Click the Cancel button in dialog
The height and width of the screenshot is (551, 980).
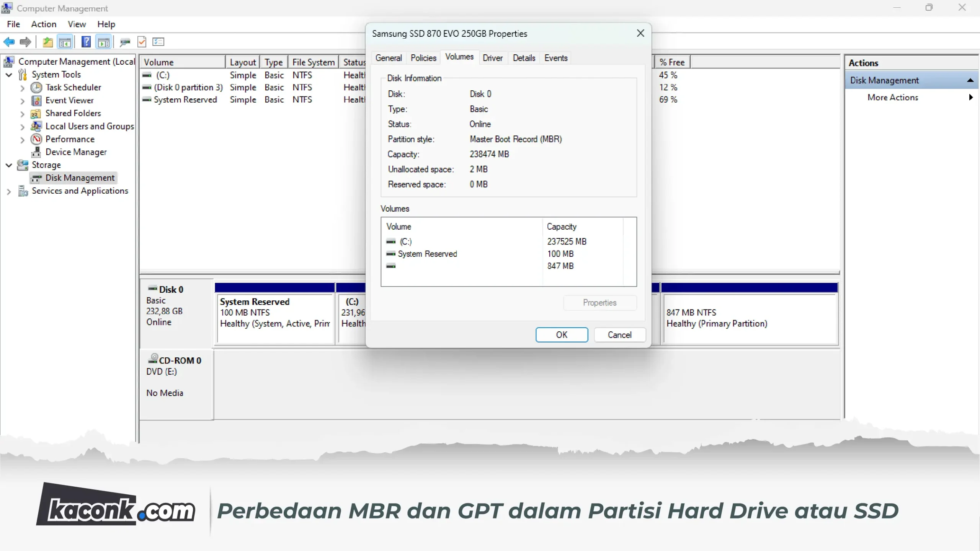pyautogui.click(x=619, y=335)
